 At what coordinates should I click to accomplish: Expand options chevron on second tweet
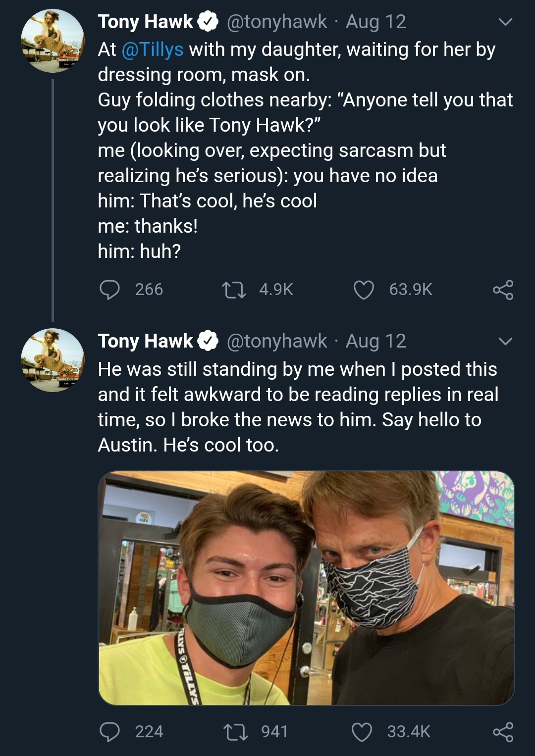(505, 342)
